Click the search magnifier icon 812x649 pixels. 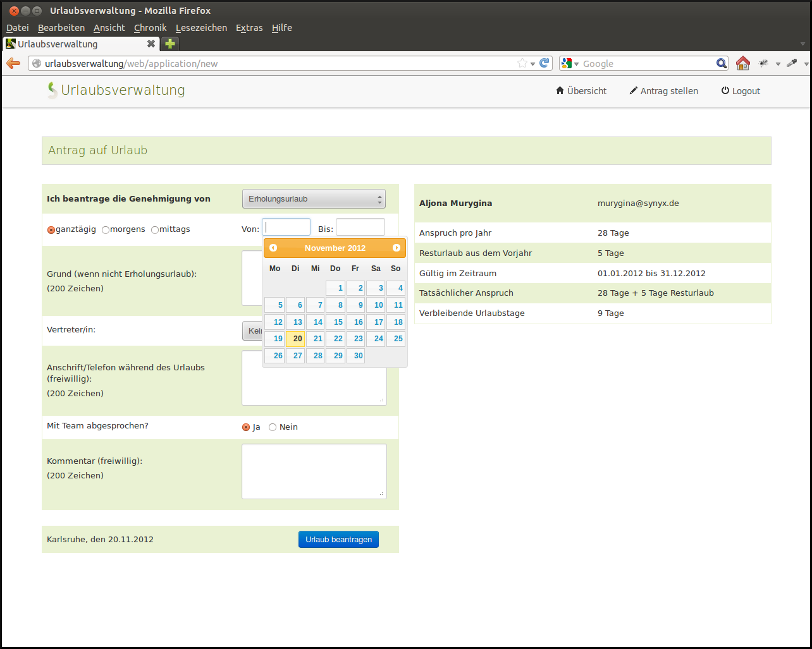721,63
